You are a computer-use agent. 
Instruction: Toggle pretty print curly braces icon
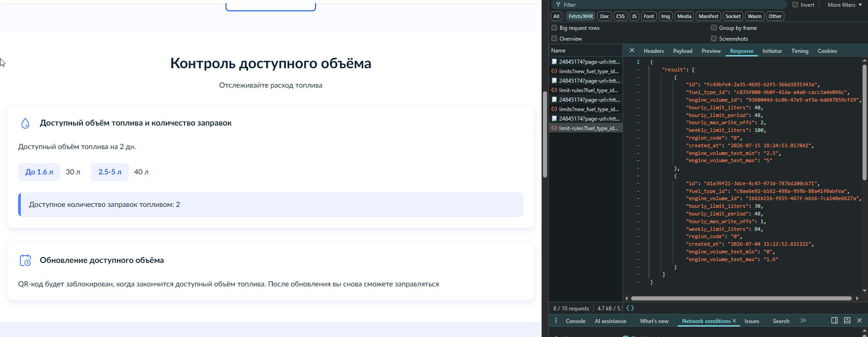point(630,308)
